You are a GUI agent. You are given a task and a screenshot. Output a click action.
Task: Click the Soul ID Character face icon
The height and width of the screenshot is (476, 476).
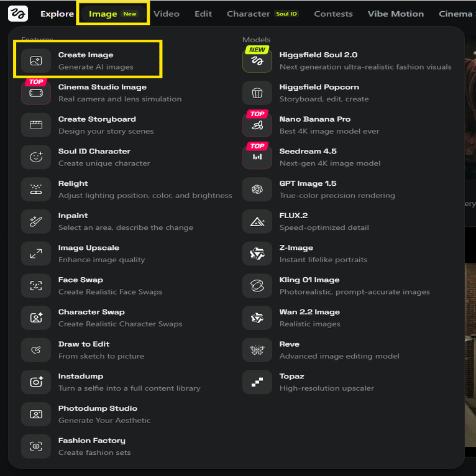click(36, 157)
